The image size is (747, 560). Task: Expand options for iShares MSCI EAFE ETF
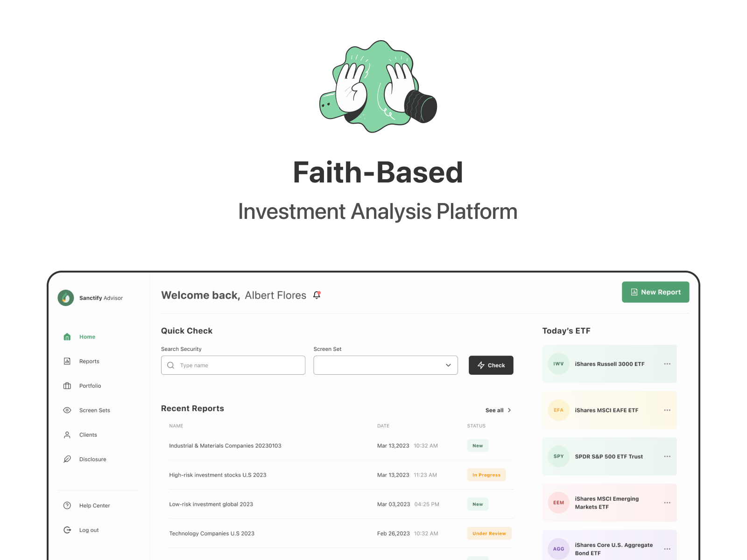(x=667, y=410)
